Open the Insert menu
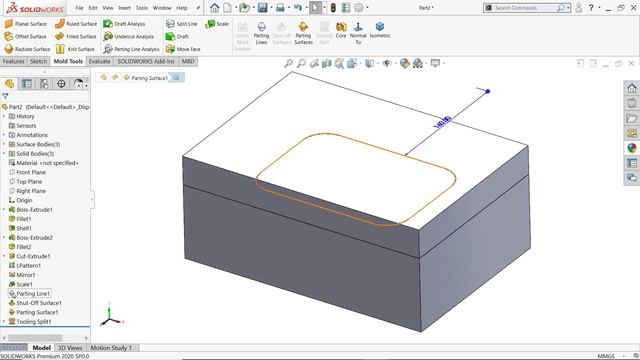Image resolution: width=640 pixels, height=360 pixels. pos(124,8)
